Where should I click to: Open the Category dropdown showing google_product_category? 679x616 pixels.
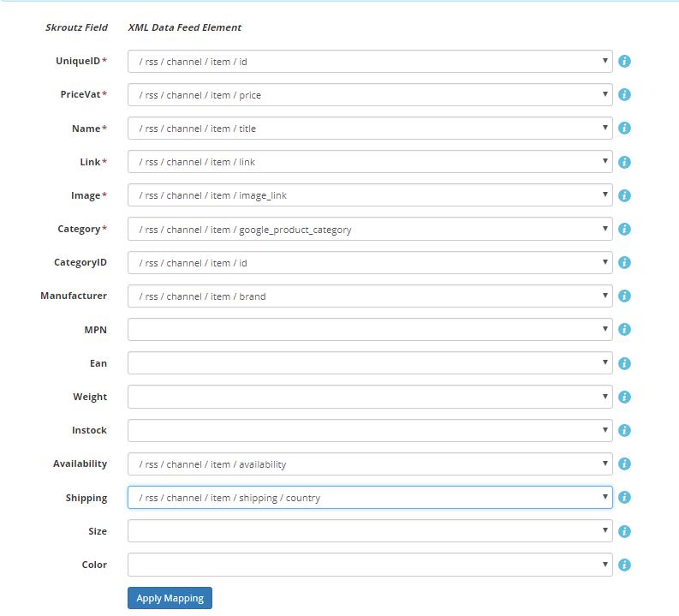tap(370, 229)
